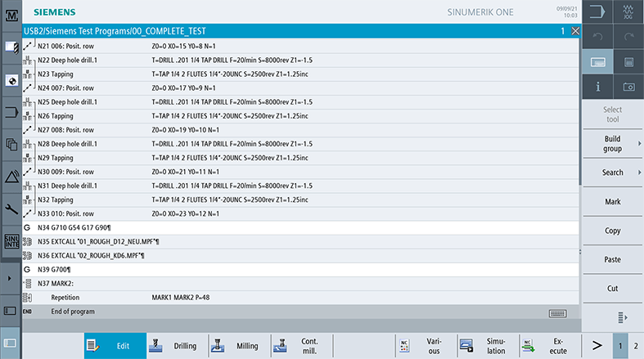The image size is (644, 359).
Task: Select row N23 Tapping
Action: pyautogui.click(x=300, y=74)
